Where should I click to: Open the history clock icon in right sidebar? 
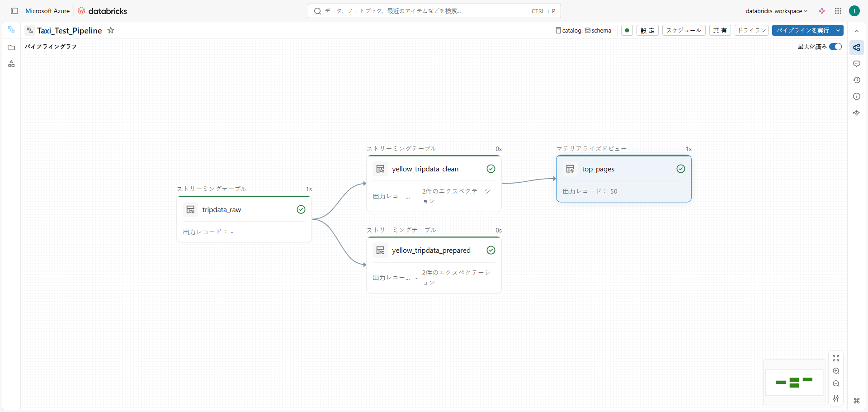(857, 80)
